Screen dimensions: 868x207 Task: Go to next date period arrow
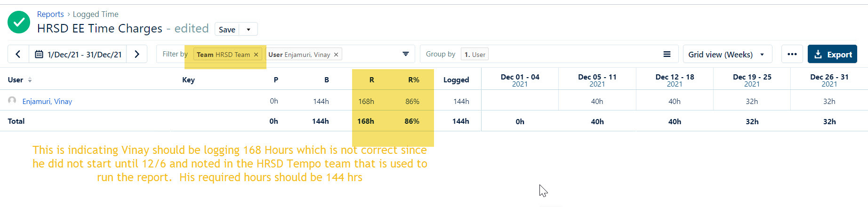[x=137, y=54]
